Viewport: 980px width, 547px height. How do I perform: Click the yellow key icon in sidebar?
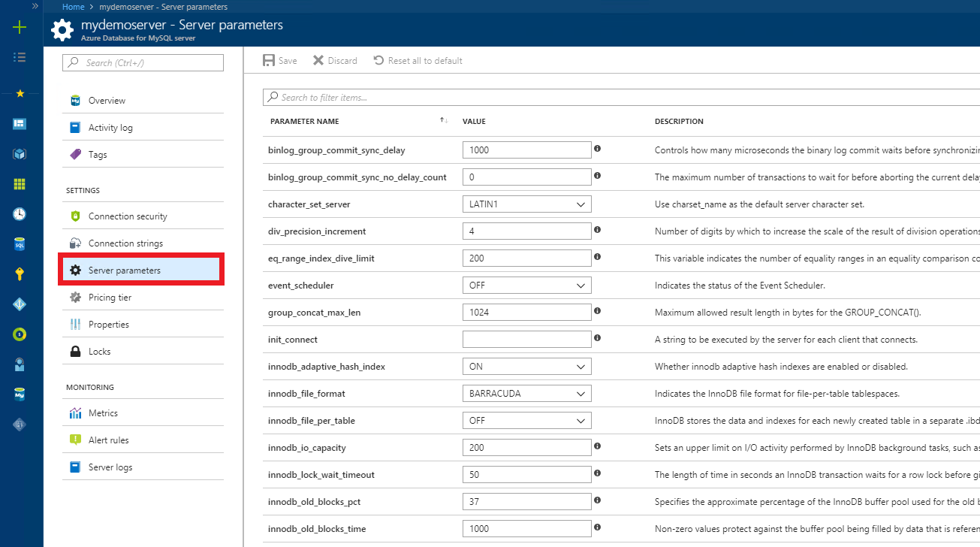20,273
